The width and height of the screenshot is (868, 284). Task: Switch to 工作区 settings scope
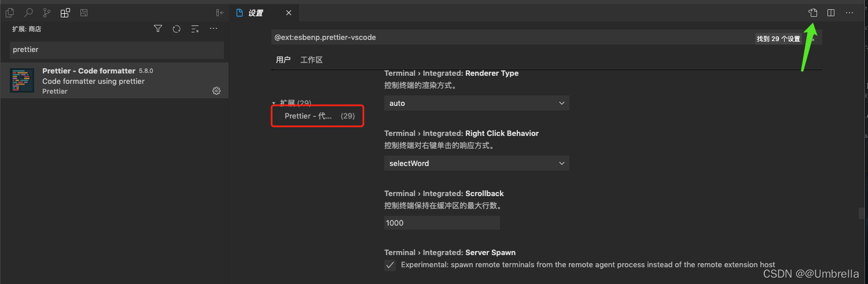311,60
